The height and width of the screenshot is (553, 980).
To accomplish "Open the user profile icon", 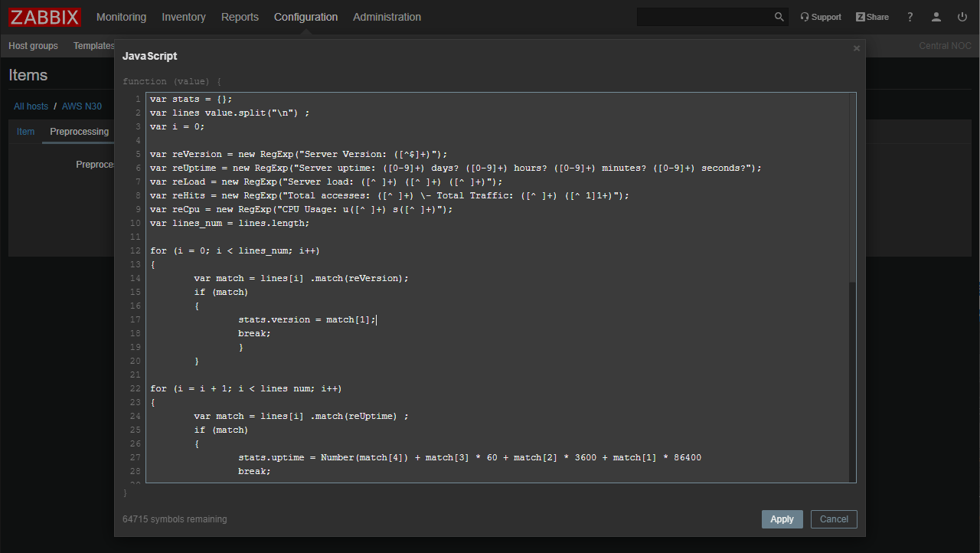I will (x=936, y=16).
